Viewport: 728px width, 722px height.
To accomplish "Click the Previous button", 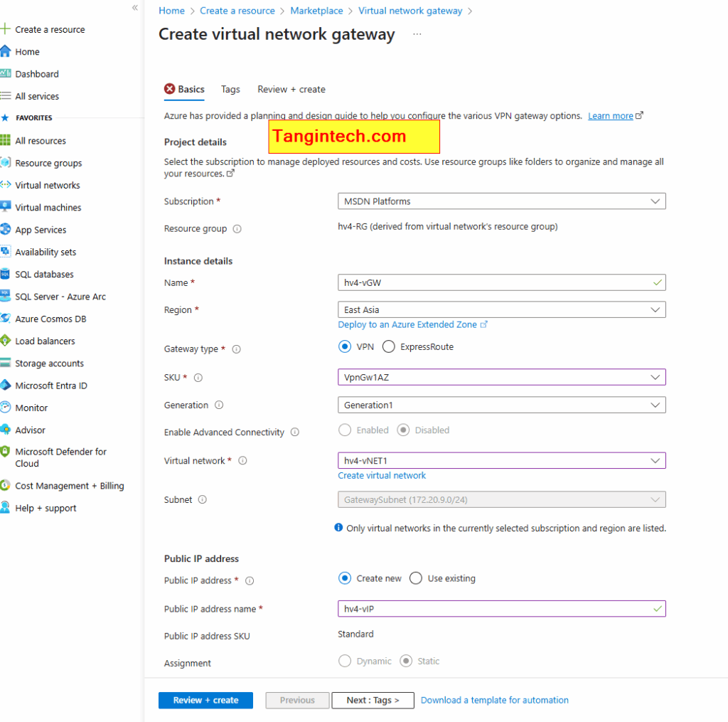I will click(297, 700).
